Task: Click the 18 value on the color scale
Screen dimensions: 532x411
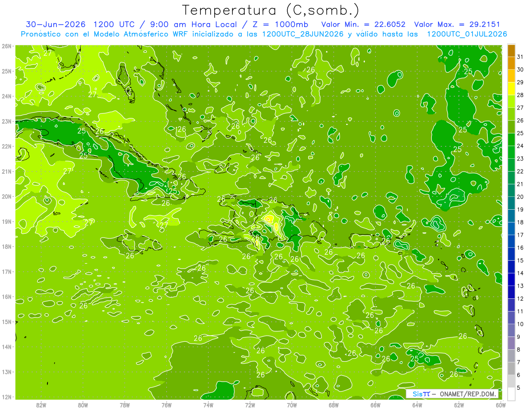Action: [x=520, y=222]
